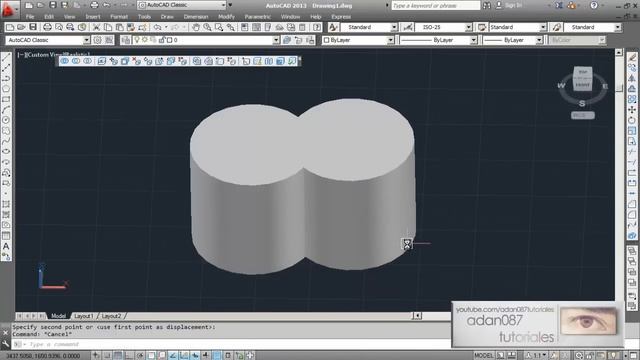
Task: Click the Plot printer icon in standard toolbar
Action: [x=47, y=27]
